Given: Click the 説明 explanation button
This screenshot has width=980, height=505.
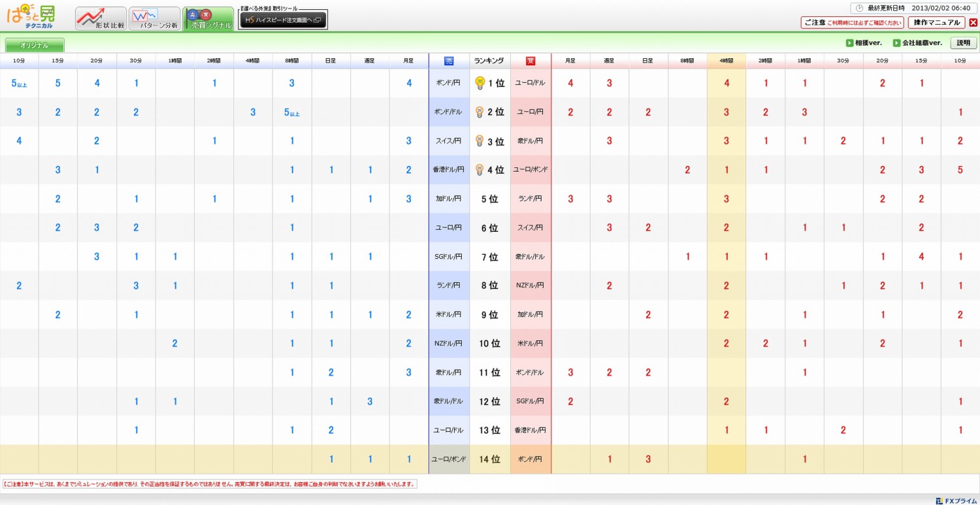Looking at the screenshot, I should click(964, 43).
